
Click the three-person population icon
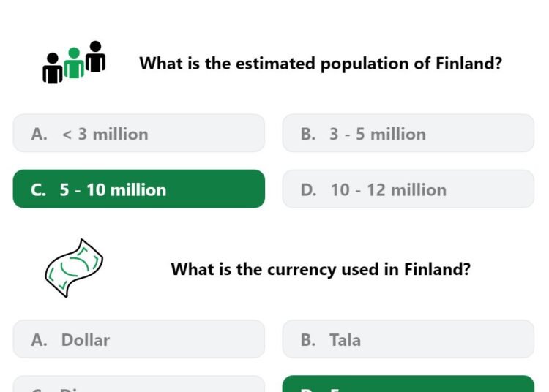(74, 62)
